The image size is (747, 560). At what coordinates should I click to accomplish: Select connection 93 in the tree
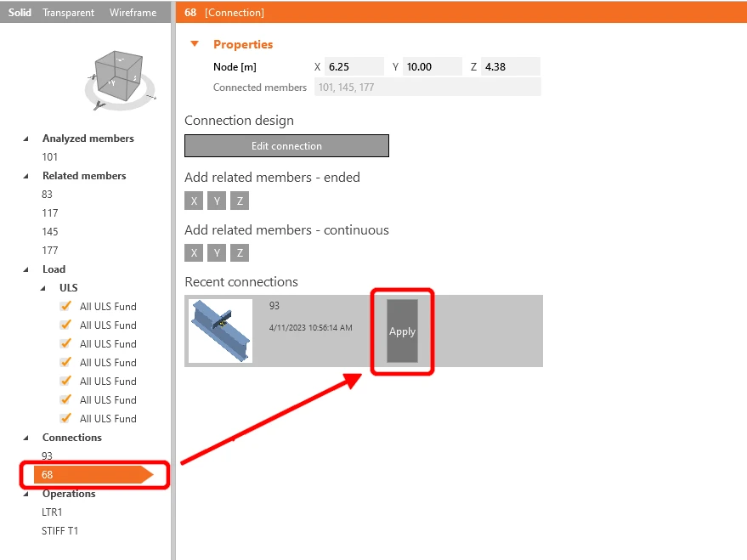pos(47,455)
